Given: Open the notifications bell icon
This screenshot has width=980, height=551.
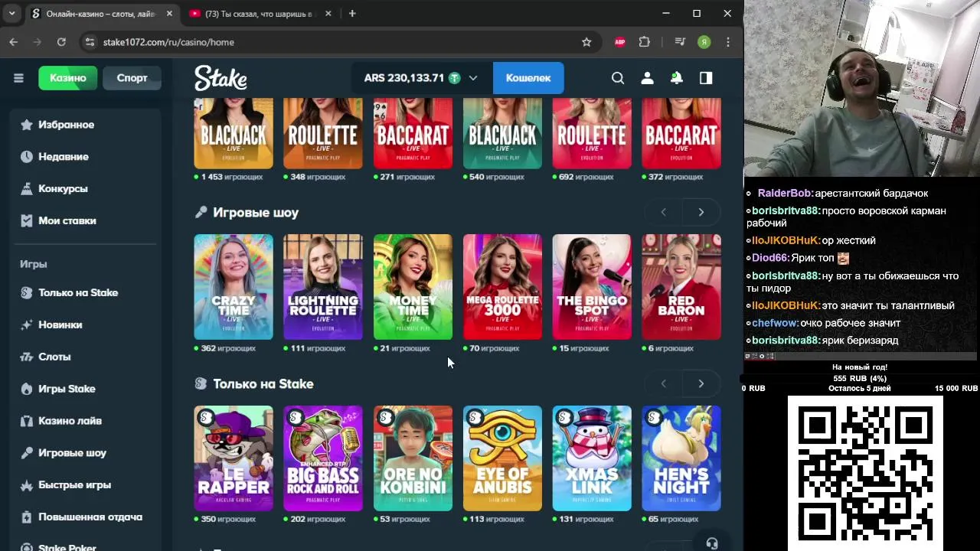Looking at the screenshot, I should (676, 78).
